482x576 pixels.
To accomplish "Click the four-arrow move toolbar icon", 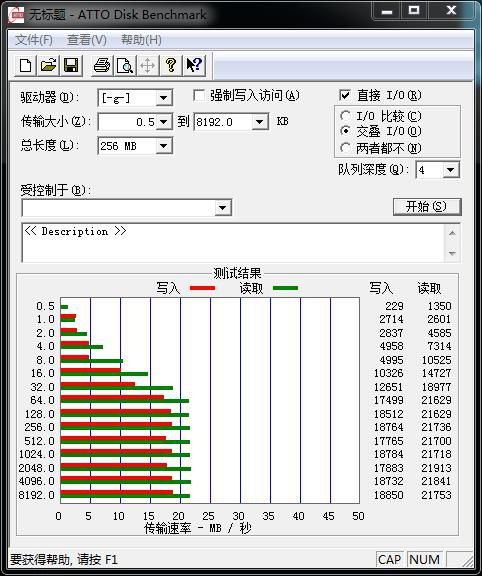I will (147, 66).
